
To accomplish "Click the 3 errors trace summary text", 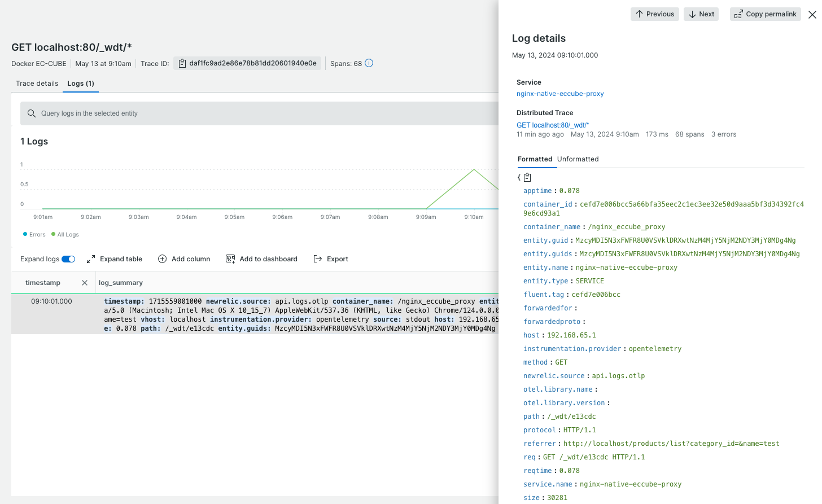I will (x=724, y=134).
